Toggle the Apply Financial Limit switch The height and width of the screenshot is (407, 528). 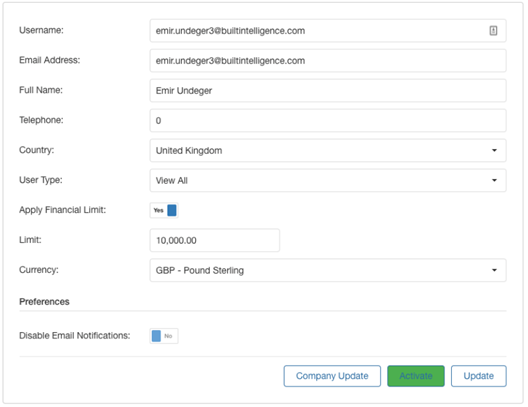point(164,210)
